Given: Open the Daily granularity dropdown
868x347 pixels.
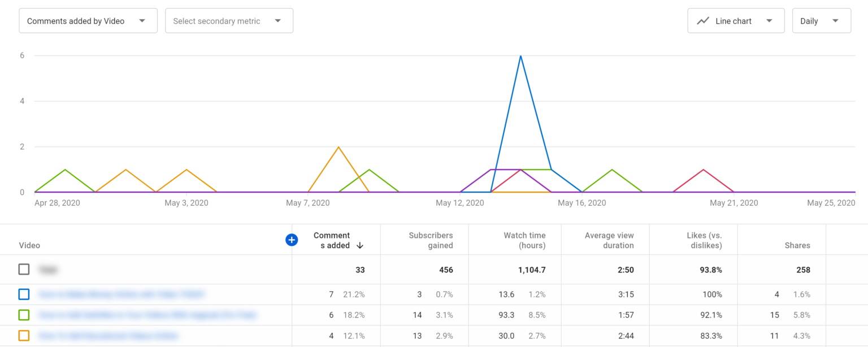Looking at the screenshot, I should pyautogui.click(x=821, y=20).
